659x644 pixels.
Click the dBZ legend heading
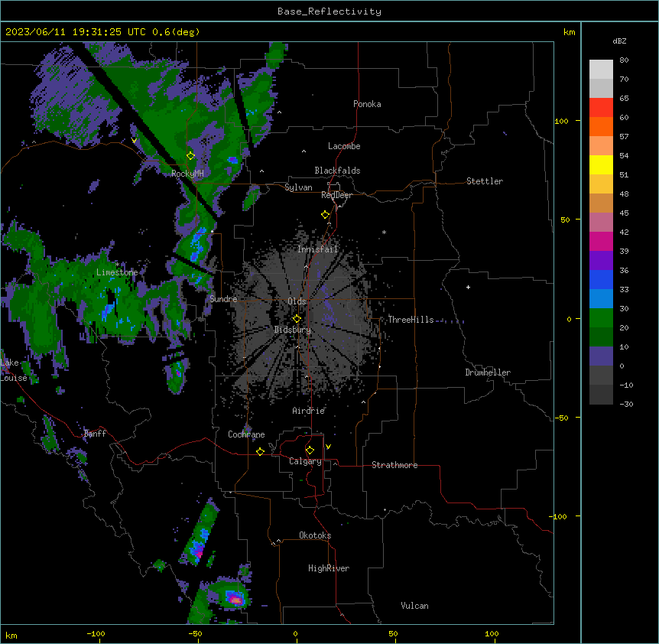[x=619, y=41]
